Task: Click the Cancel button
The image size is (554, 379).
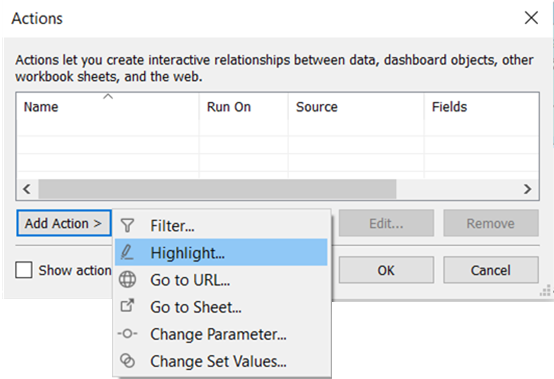Action: pos(491,270)
